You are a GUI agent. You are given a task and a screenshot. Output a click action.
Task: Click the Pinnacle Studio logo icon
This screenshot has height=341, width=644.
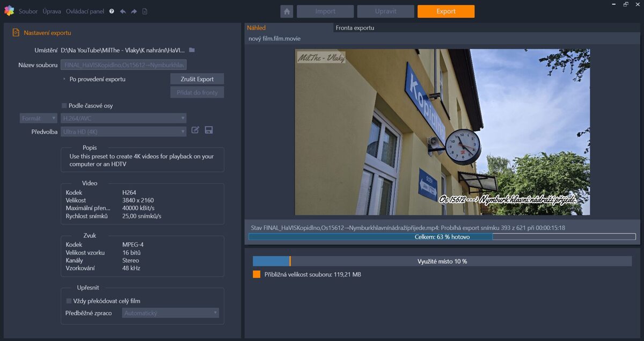9,11
